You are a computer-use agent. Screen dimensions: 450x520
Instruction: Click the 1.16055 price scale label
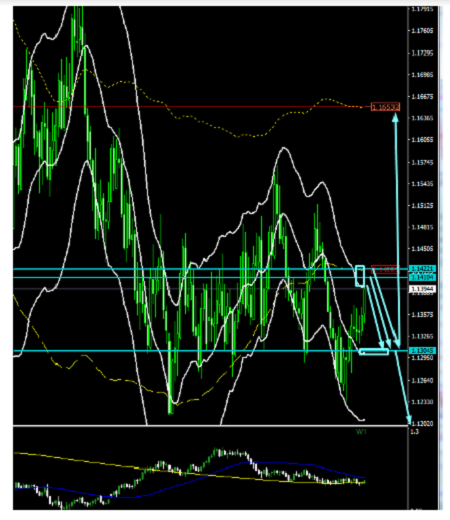click(x=422, y=140)
